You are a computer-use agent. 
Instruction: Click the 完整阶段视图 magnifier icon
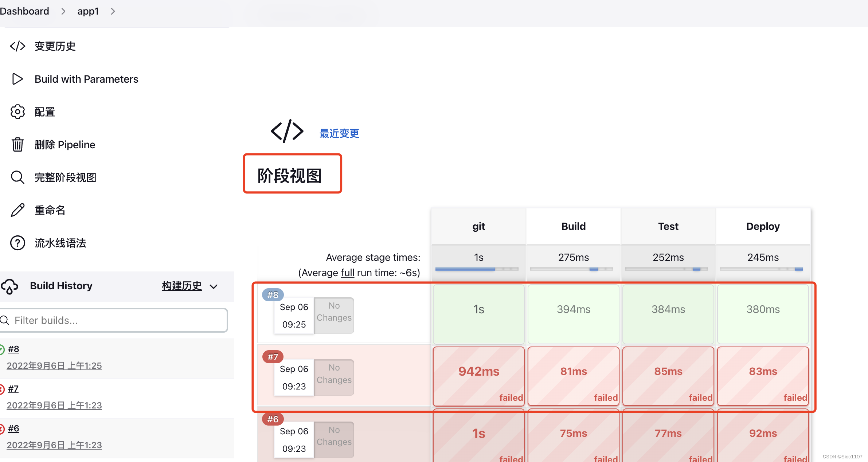click(17, 177)
